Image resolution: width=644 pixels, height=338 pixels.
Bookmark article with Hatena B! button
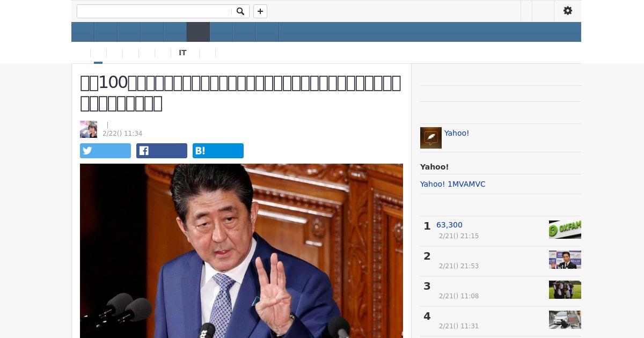tap(218, 151)
